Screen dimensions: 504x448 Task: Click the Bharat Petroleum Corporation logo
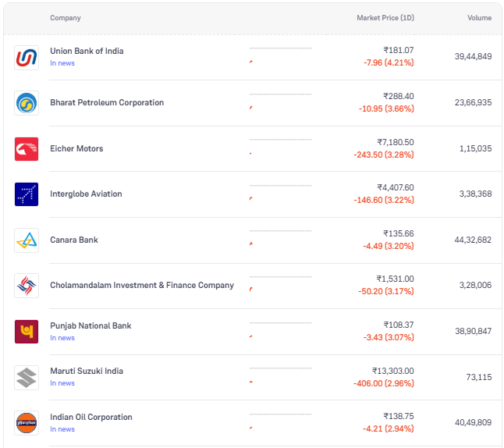(x=27, y=103)
